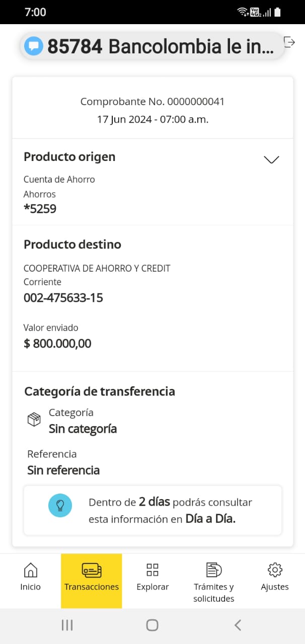305x644 pixels.
Task: Select the Sin categoría category value
Action: (83, 429)
